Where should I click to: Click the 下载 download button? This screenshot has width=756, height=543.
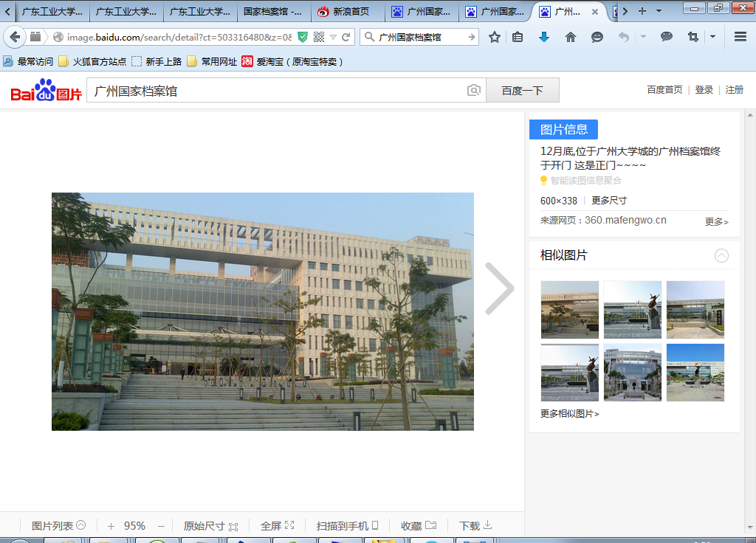pyautogui.click(x=475, y=526)
